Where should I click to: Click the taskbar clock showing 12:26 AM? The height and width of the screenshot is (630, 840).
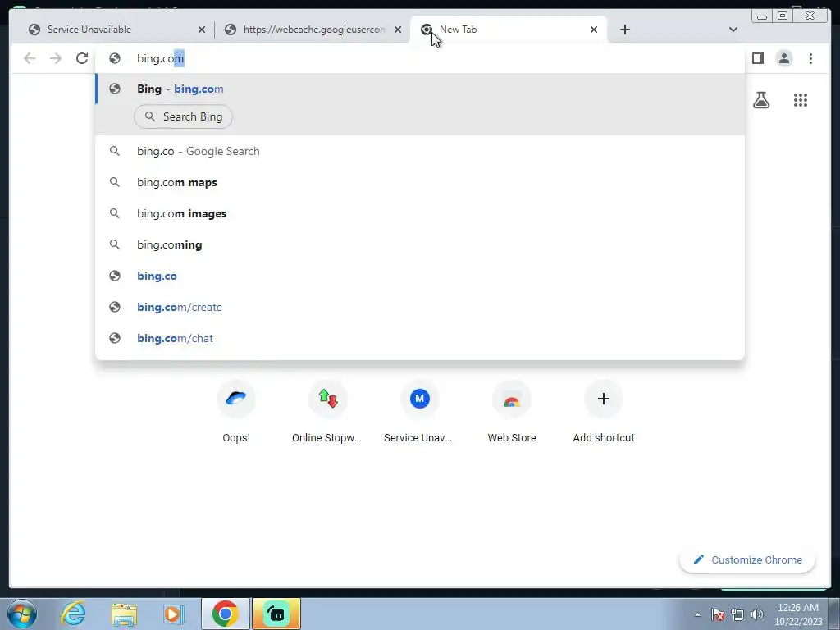pos(797,614)
